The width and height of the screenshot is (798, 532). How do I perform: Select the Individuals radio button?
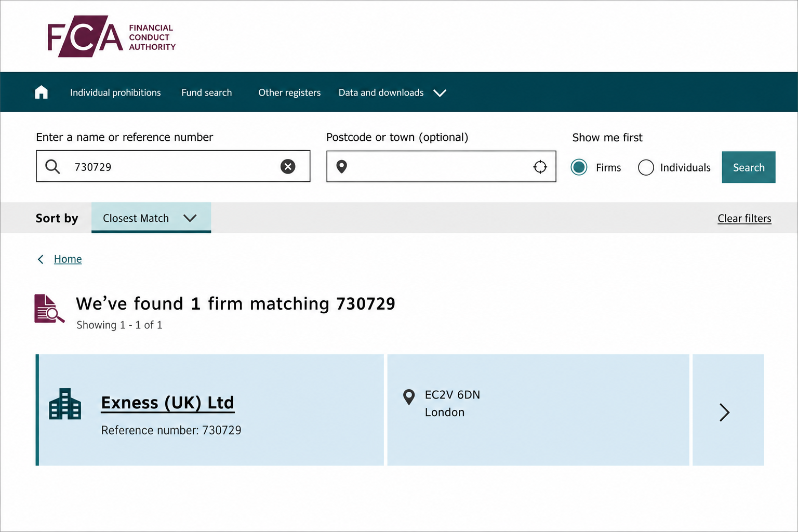coord(646,167)
